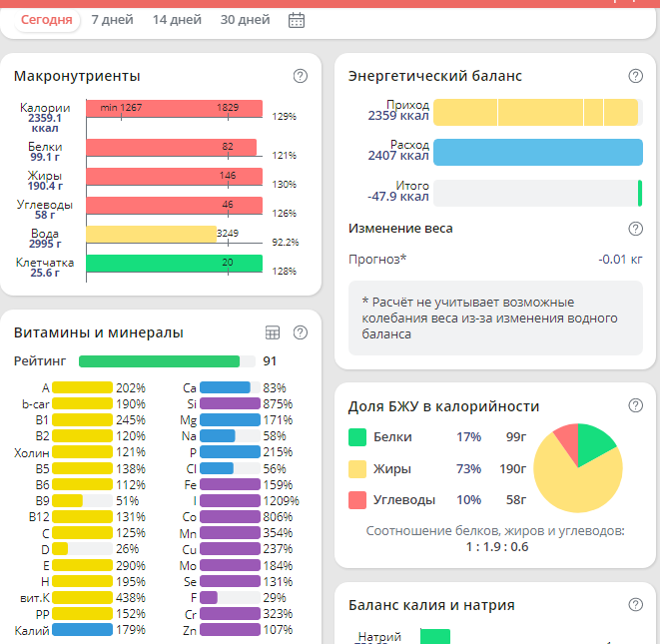This screenshot has height=644, width=660.
Task: Click the vitamin D bar row
Action: tap(84, 549)
